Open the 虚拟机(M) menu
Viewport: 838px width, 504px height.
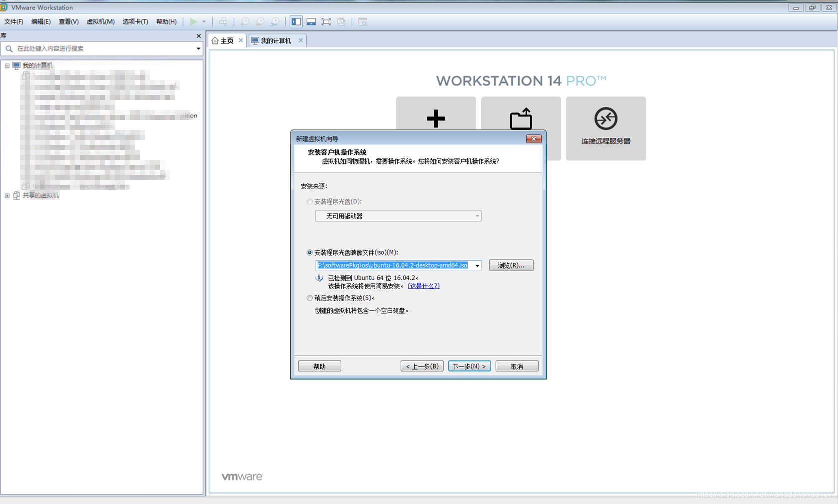[x=100, y=21]
